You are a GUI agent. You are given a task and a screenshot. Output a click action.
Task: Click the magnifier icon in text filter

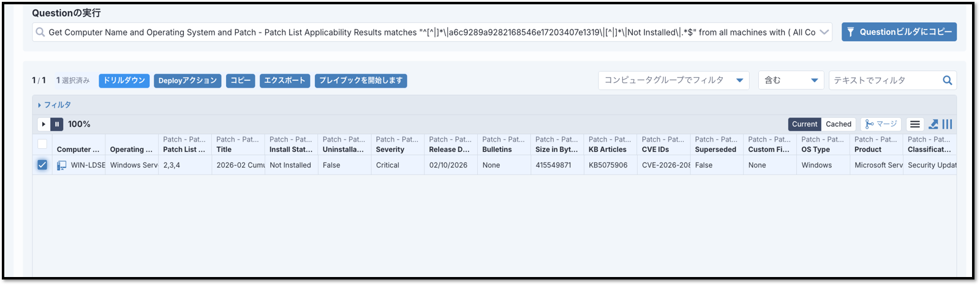tap(947, 80)
